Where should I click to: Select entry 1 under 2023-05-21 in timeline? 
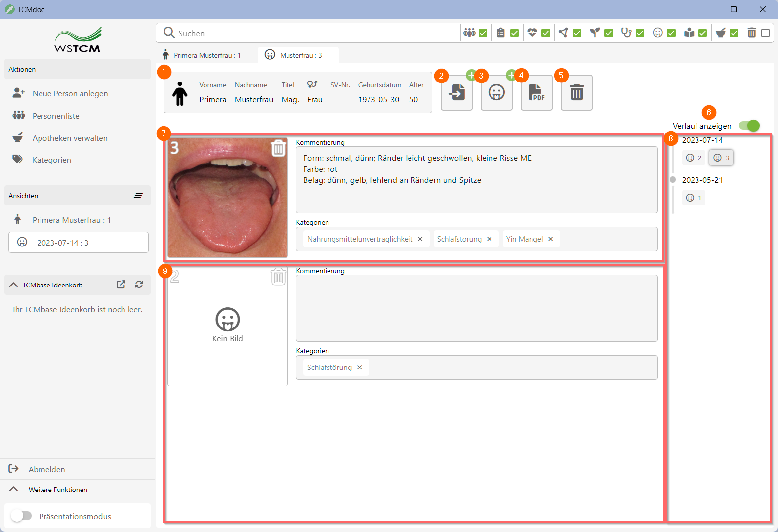694,198
